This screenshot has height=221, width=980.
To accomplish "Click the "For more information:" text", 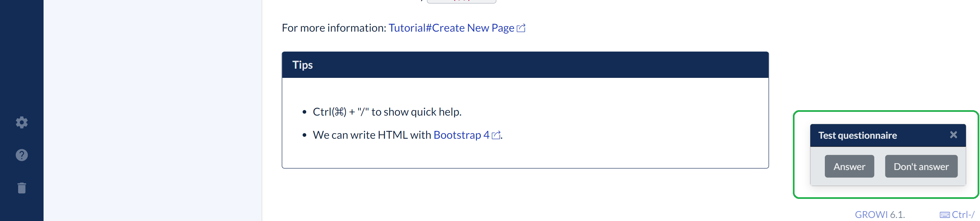I will tap(333, 28).
